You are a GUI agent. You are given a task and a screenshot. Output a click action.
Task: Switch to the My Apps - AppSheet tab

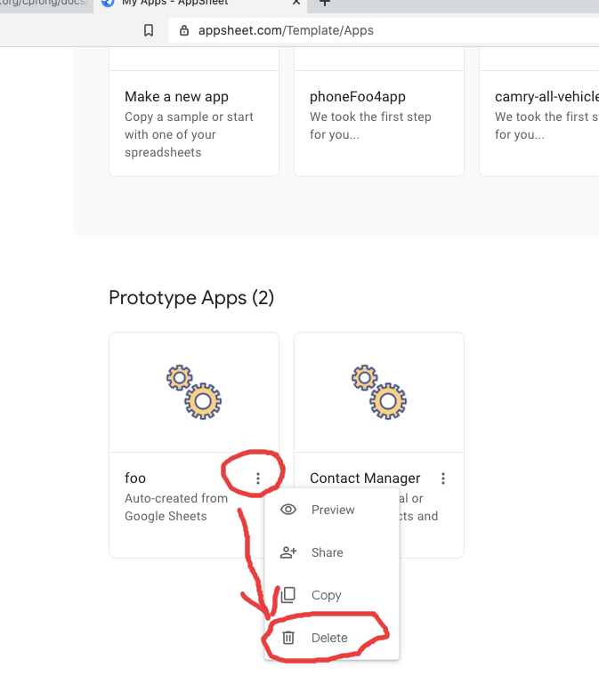coord(178,3)
